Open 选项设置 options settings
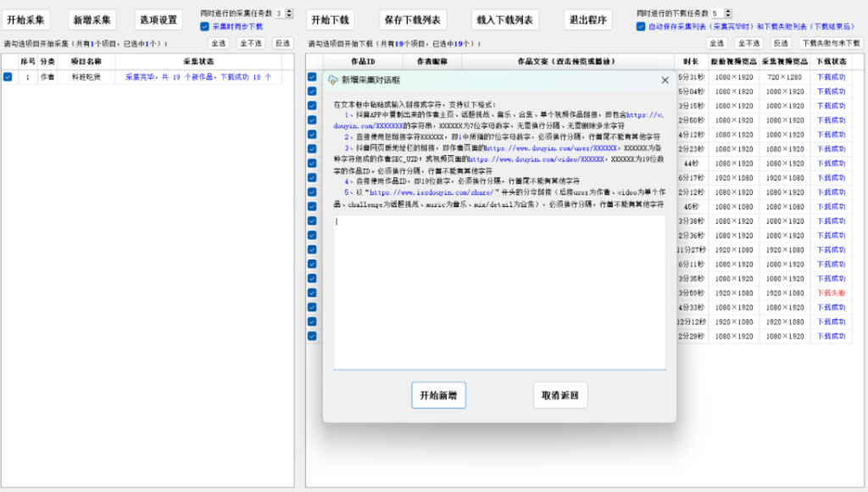The width and height of the screenshot is (868, 492). coord(158,19)
